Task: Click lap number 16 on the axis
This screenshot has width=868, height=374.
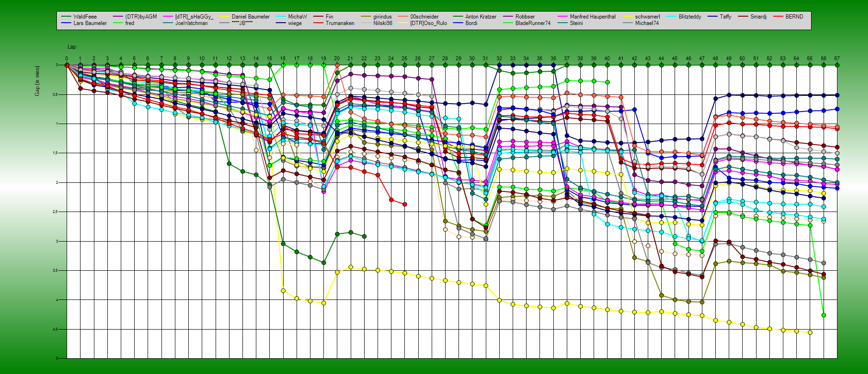Action: [x=283, y=59]
